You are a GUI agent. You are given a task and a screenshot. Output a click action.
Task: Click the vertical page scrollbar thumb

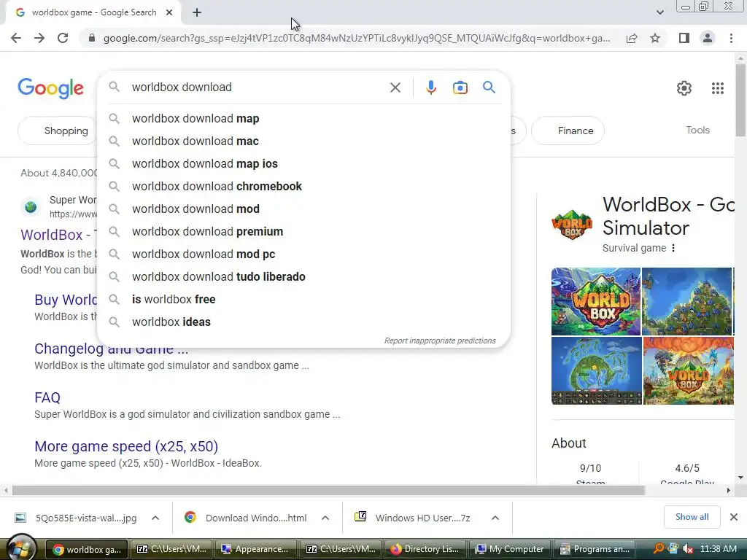(741, 100)
